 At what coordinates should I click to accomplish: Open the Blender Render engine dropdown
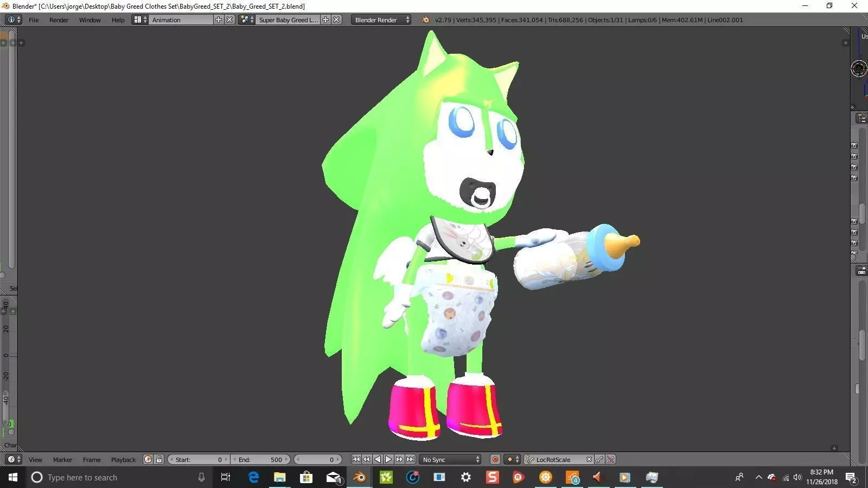382,20
